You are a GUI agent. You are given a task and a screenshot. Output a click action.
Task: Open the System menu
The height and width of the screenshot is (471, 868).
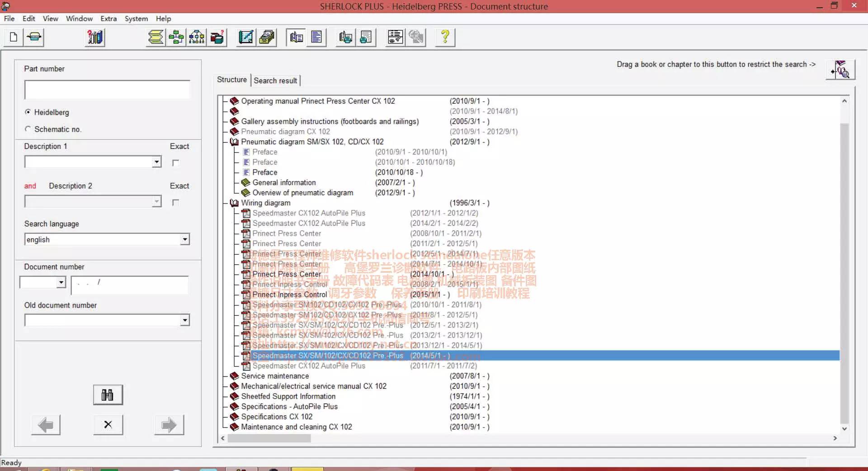[136, 19]
